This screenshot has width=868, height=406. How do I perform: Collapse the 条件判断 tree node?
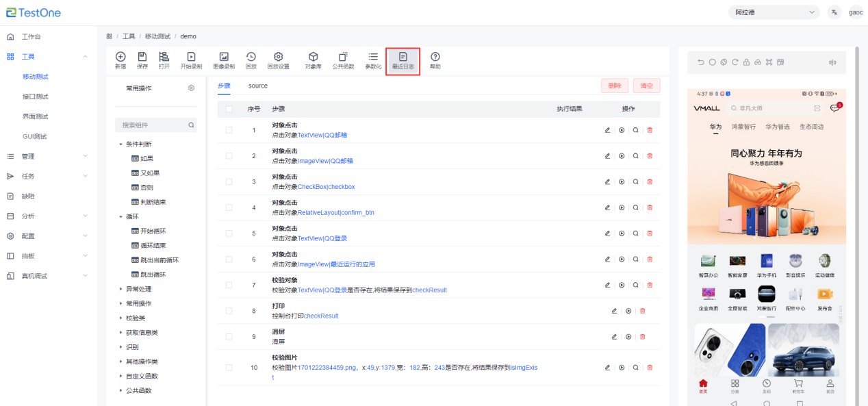coord(121,144)
